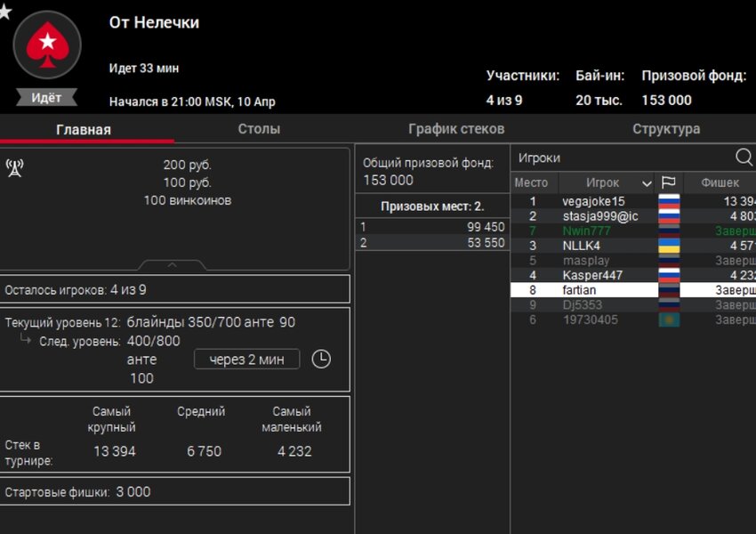756x534 pixels.
Task: Sort the list by Фишек column
Action: coord(719,183)
